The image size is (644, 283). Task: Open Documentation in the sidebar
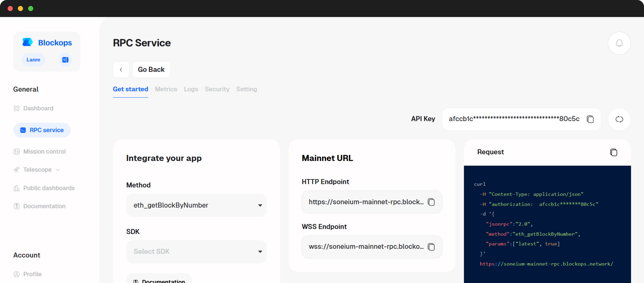point(40,206)
